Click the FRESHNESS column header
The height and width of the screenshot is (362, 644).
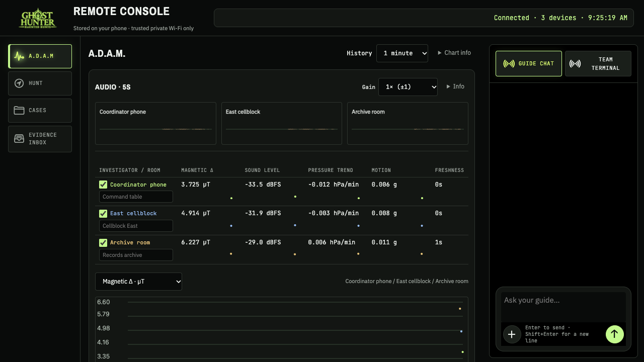click(449, 170)
